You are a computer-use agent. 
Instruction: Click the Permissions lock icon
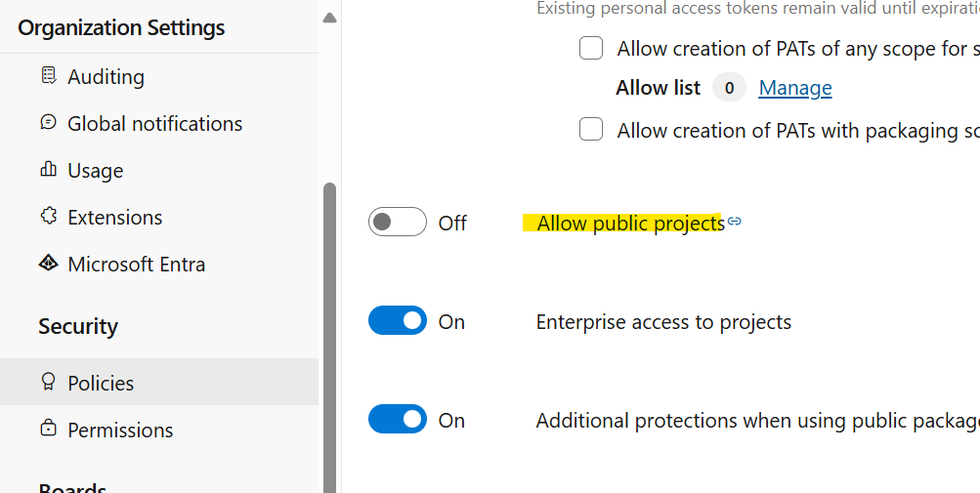coord(49,429)
